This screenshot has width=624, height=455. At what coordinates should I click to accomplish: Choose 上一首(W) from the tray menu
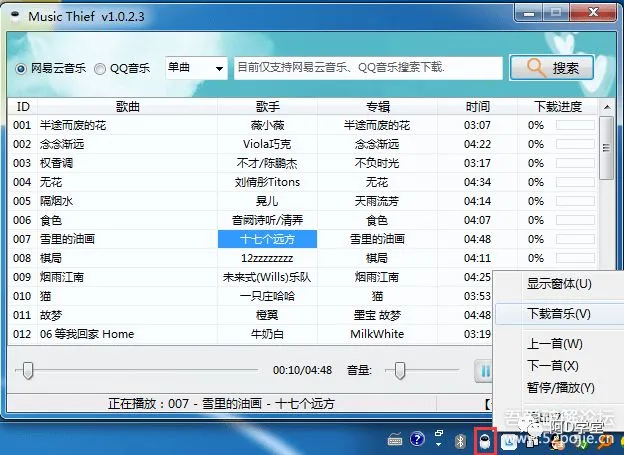tap(555, 344)
